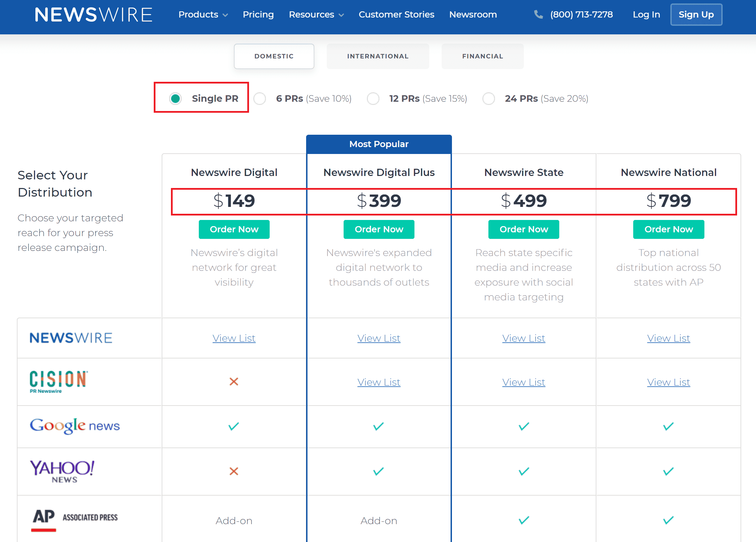Order Now for Newswire National
This screenshot has width=756, height=542.
(669, 229)
